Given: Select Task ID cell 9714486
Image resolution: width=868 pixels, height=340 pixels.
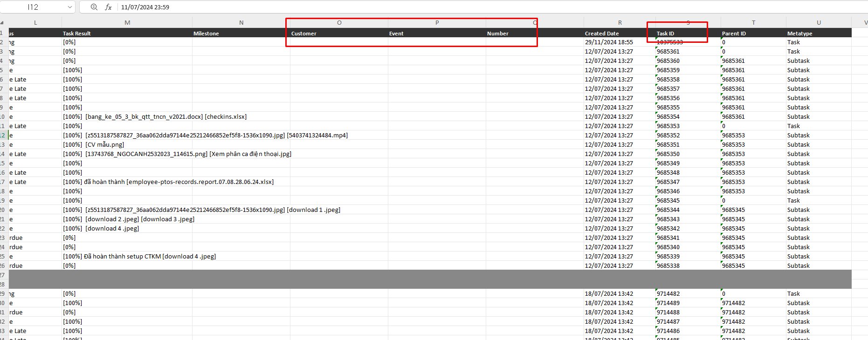Looking at the screenshot, I should (689, 331).
